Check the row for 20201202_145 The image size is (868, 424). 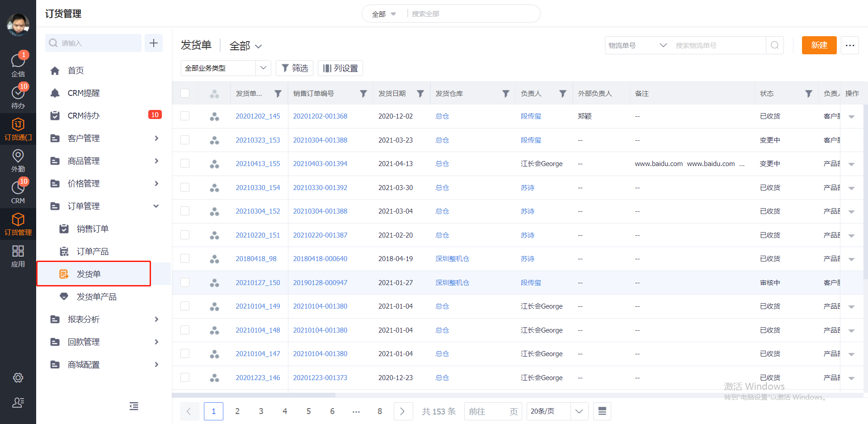tap(185, 116)
